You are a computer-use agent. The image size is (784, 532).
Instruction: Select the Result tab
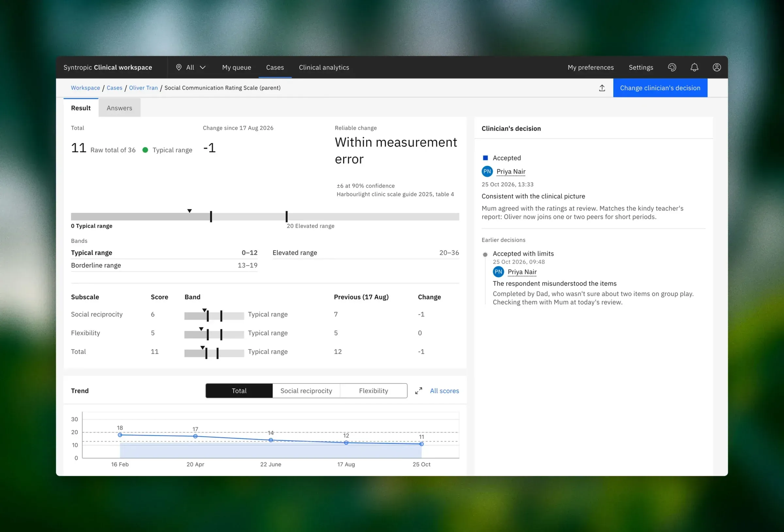click(81, 108)
